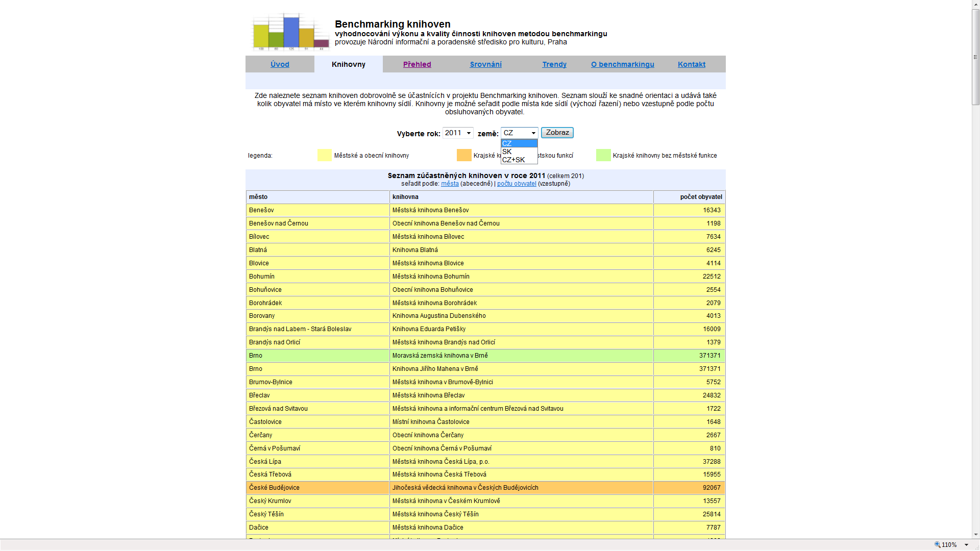Screen dimensions: 980x551
Task: Click the knihovna column header
Action: click(521, 197)
